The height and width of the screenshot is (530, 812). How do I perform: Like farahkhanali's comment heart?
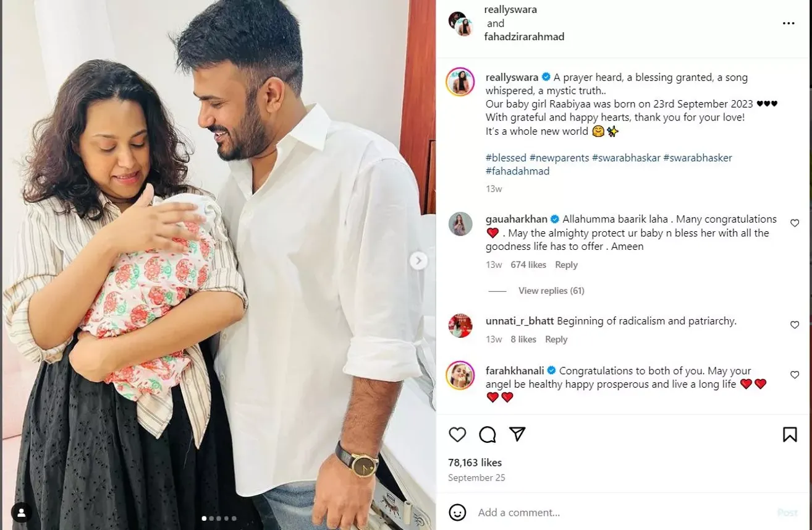coord(795,375)
